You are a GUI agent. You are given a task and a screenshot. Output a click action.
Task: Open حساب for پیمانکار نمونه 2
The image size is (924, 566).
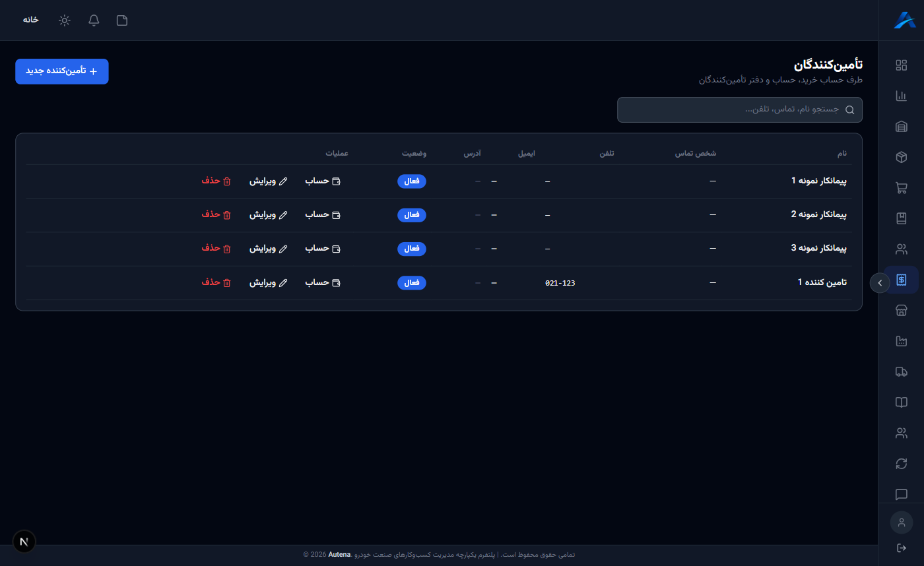coord(323,214)
